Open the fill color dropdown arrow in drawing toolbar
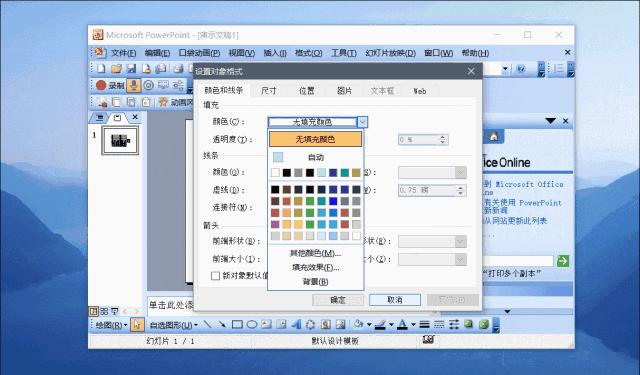The image size is (640, 375). (x=369, y=325)
